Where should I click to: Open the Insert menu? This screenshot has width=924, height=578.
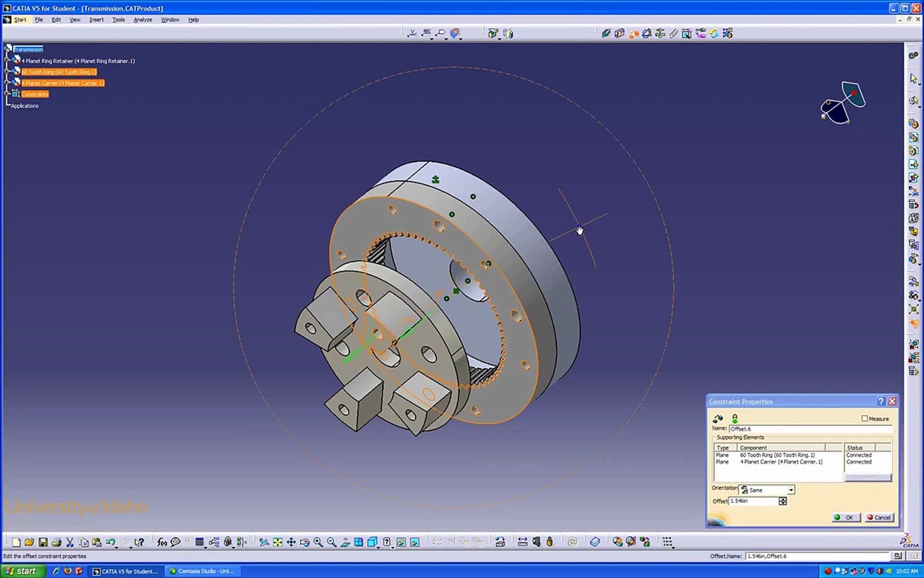pyautogui.click(x=96, y=20)
